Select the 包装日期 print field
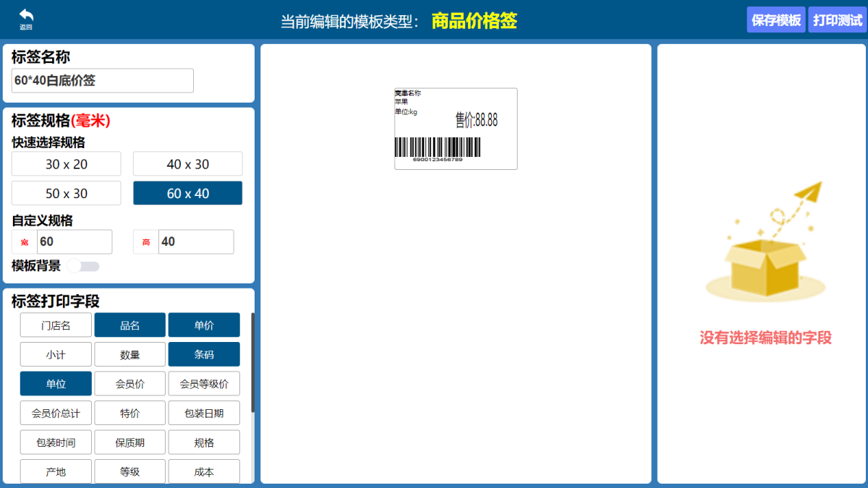Screen dimensions: 868x488 [204, 412]
